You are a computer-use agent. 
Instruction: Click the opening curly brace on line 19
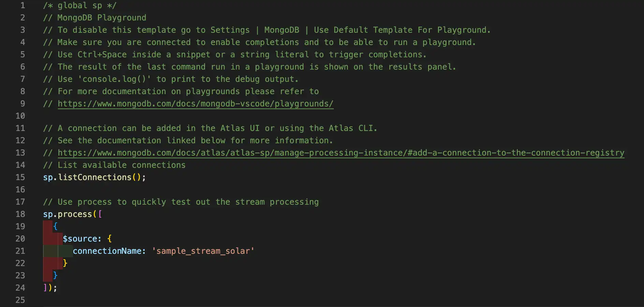[55, 226]
